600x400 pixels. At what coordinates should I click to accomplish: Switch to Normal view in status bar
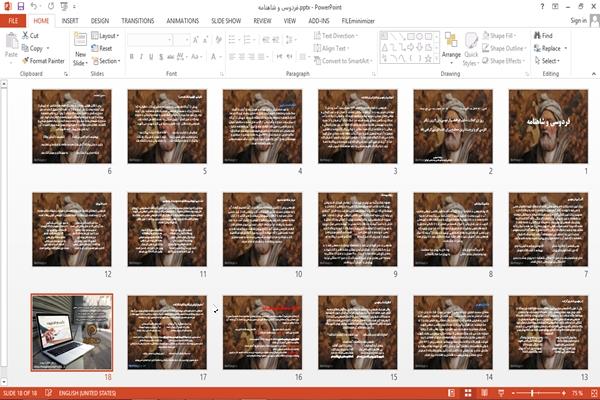pos(452,393)
